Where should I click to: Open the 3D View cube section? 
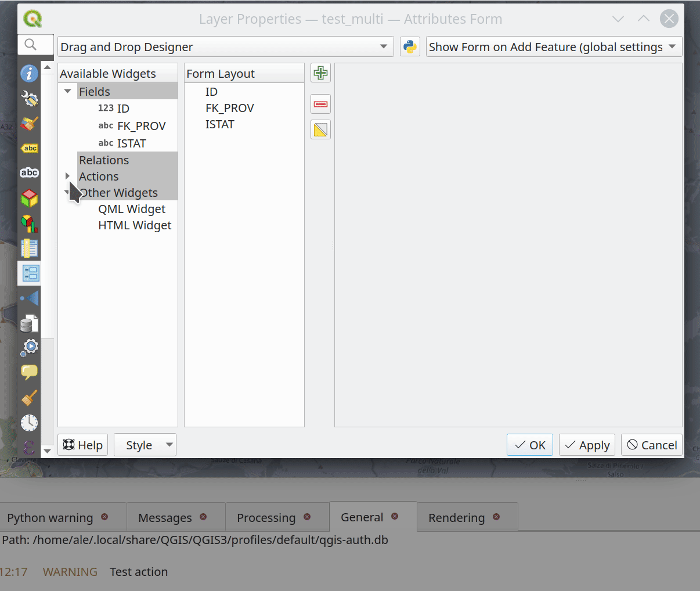(x=29, y=198)
